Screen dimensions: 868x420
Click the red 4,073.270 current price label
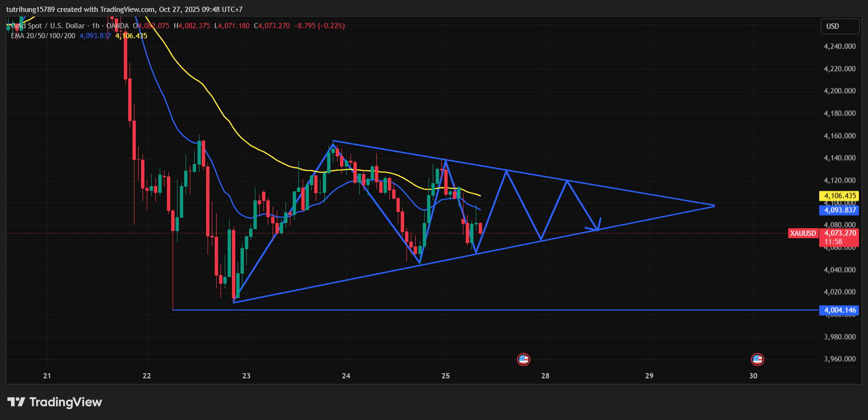[840, 233]
